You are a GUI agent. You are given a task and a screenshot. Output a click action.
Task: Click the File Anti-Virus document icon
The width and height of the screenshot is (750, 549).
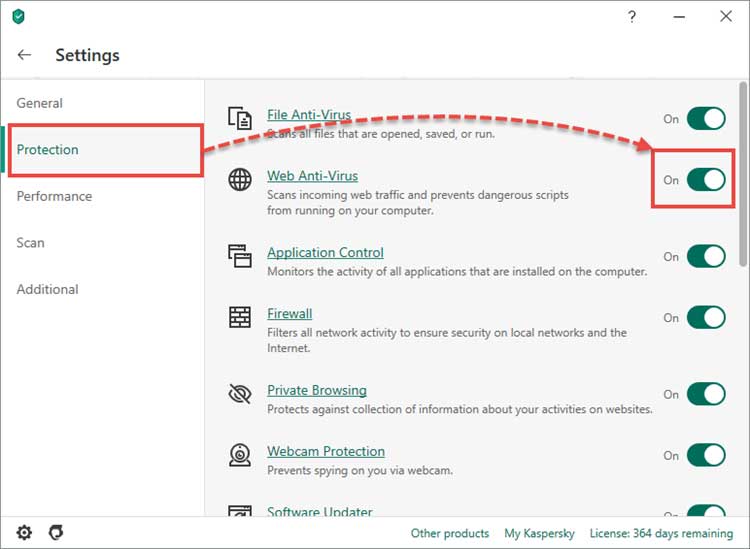tap(240, 118)
